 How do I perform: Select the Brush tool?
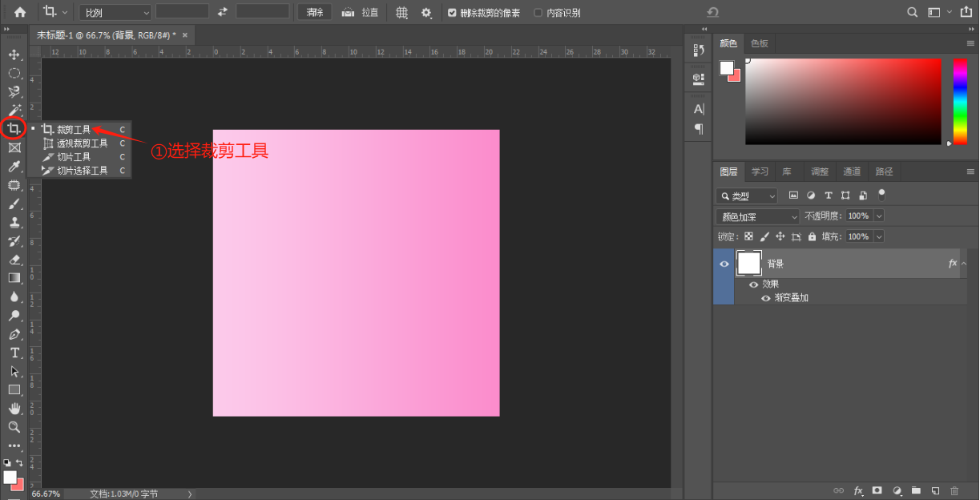(14, 204)
